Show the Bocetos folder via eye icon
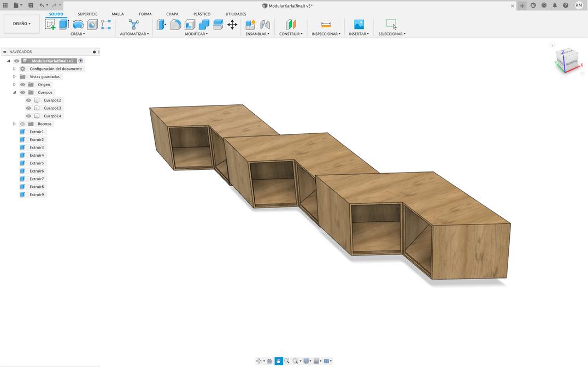This screenshot has width=588, height=367. 22,124
